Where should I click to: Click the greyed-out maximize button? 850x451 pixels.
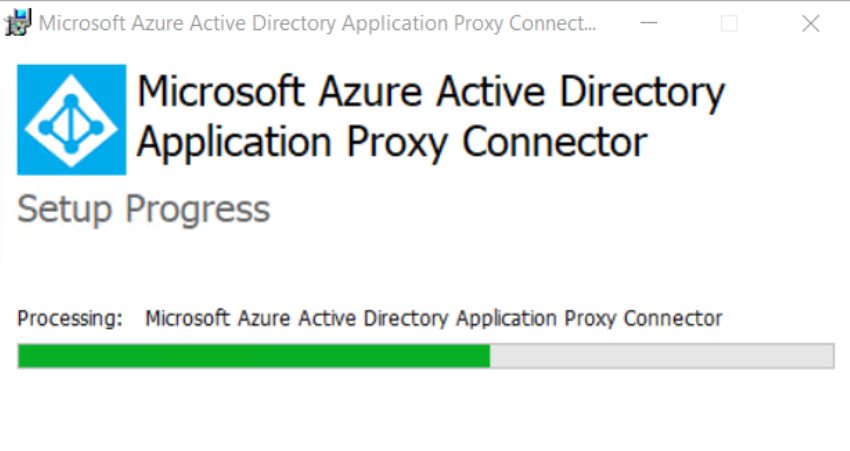point(729,23)
